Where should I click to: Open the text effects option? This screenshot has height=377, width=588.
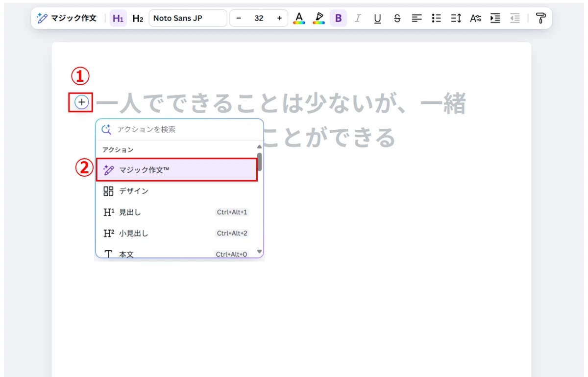point(475,18)
